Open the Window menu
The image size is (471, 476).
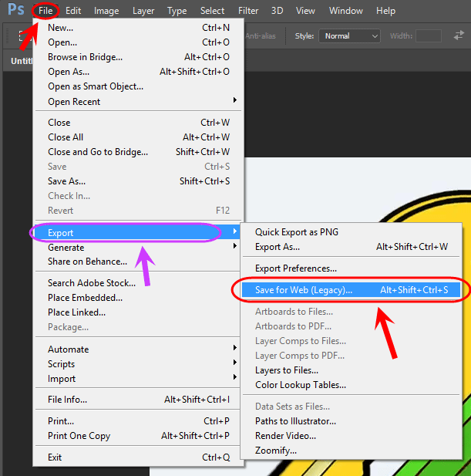click(x=346, y=11)
